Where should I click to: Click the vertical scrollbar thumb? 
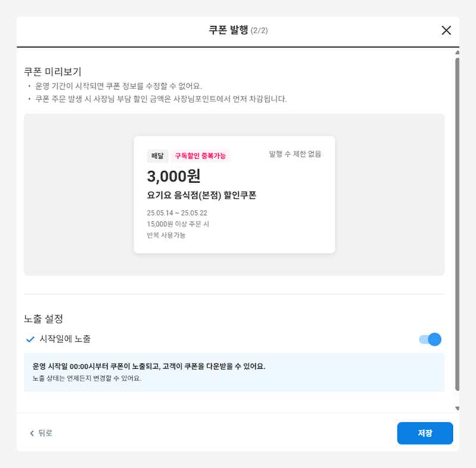(457, 224)
